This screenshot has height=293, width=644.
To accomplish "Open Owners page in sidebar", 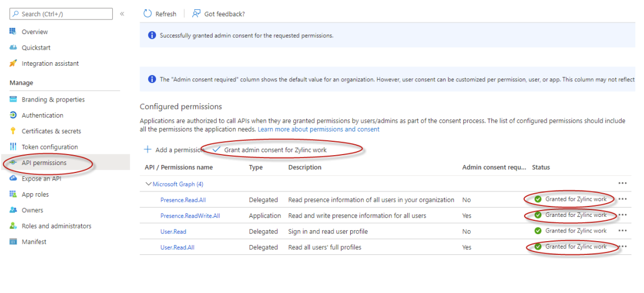I will point(32,210).
